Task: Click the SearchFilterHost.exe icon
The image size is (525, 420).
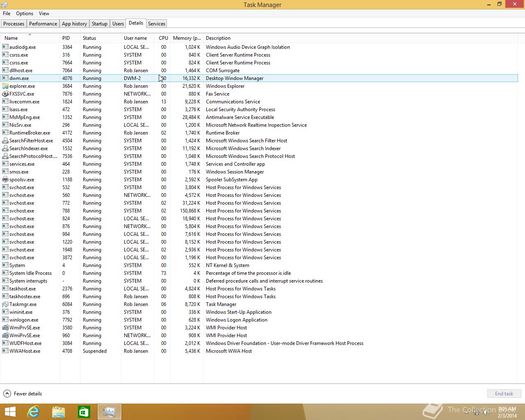Action: tap(5, 141)
